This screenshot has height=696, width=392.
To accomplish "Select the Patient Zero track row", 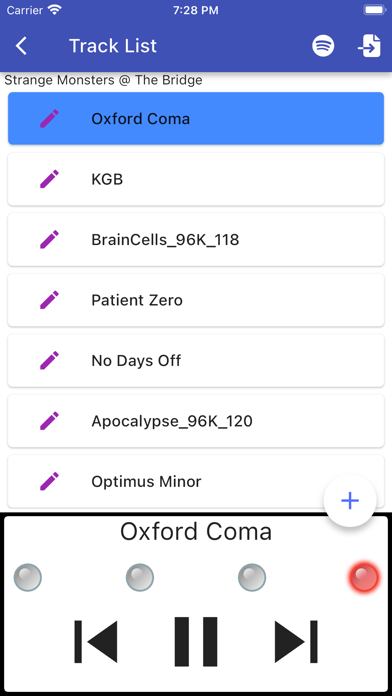I will click(196, 300).
